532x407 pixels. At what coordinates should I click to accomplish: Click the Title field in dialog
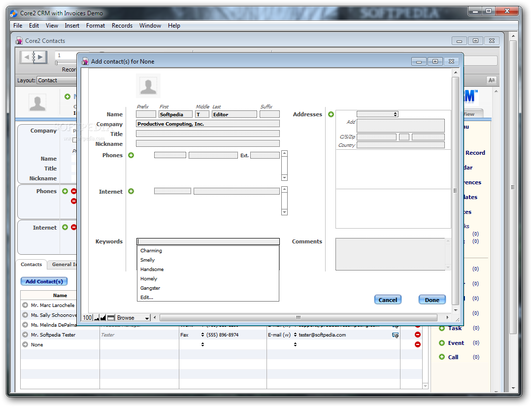(x=208, y=134)
